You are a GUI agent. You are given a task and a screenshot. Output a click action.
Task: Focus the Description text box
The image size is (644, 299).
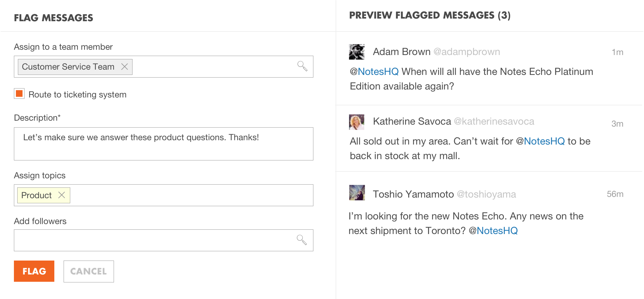(x=164, y=144)
